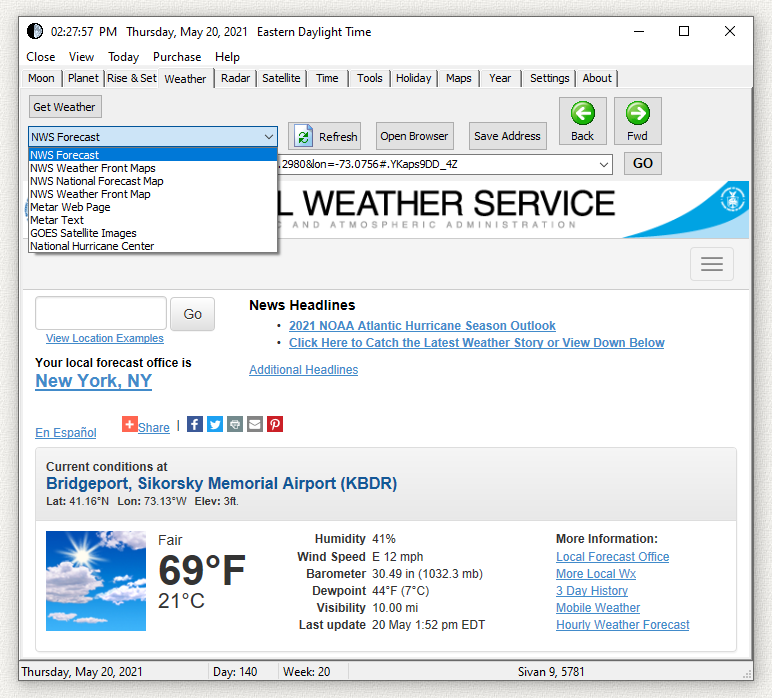Click the Share text link
The width and height of the screenshot is (772, 698).
point(154,427)
